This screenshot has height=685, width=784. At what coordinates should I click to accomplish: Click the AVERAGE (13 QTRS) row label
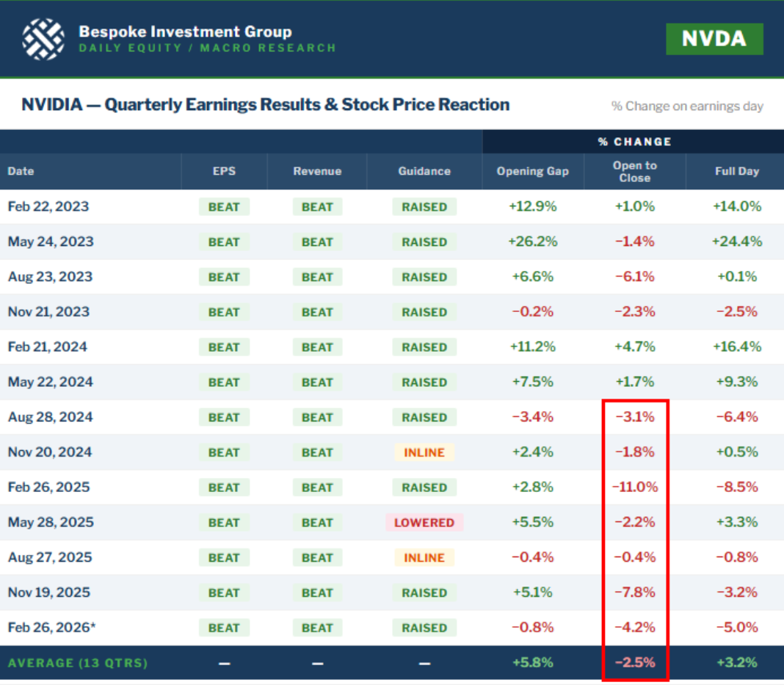(x=78, y=663)
